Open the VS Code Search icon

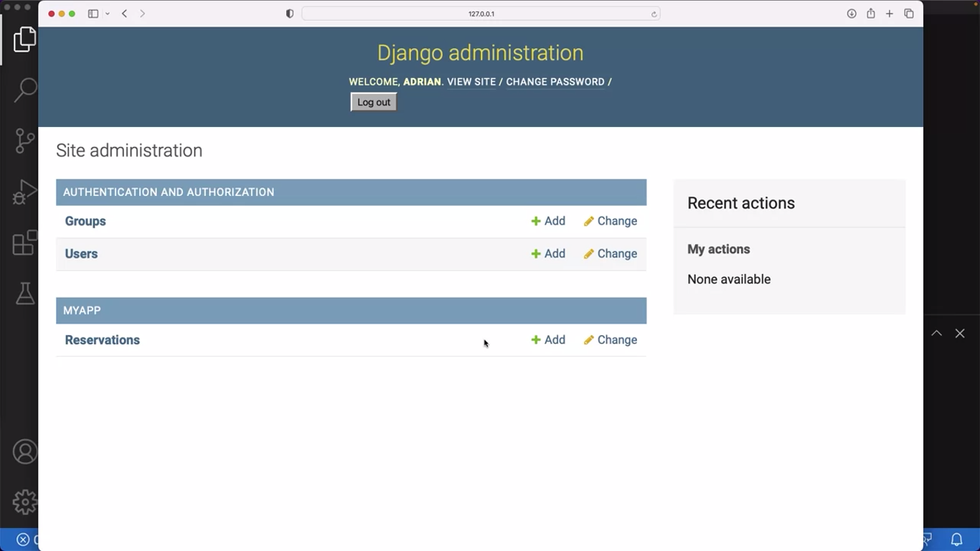[25, 90]
